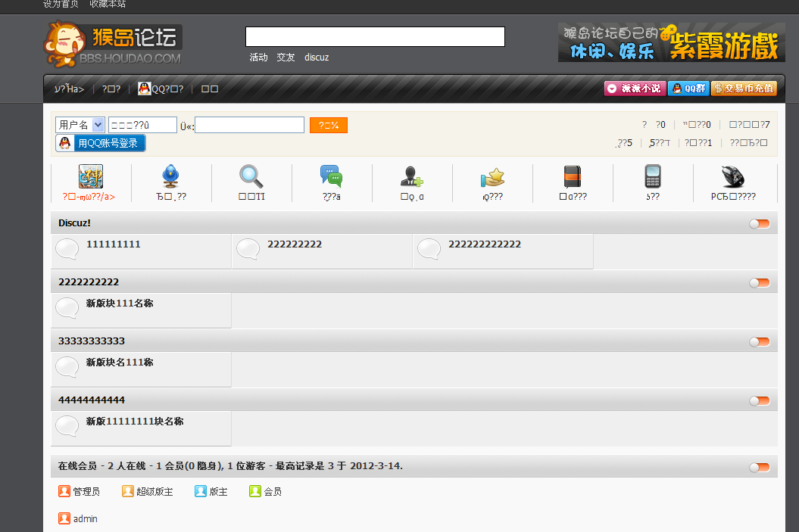
Task: Focus the password input field
Action: [250, 125]
